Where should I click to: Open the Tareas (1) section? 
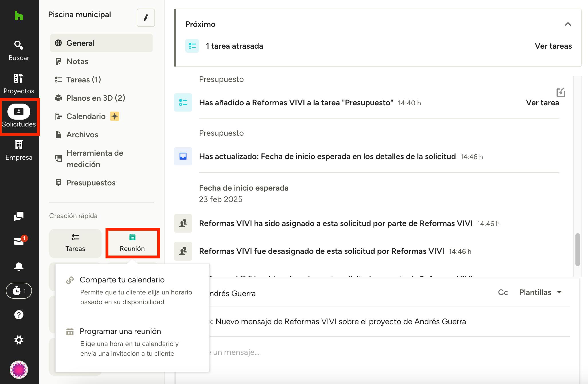point(84,80)
